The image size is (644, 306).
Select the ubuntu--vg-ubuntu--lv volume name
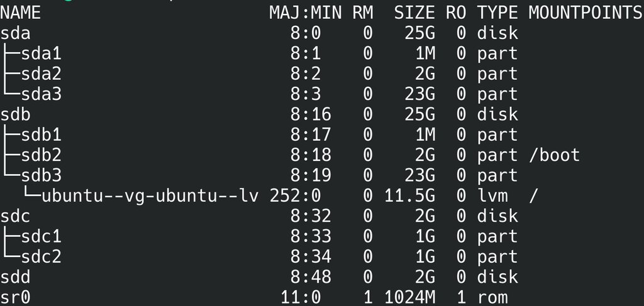(150, 195)
